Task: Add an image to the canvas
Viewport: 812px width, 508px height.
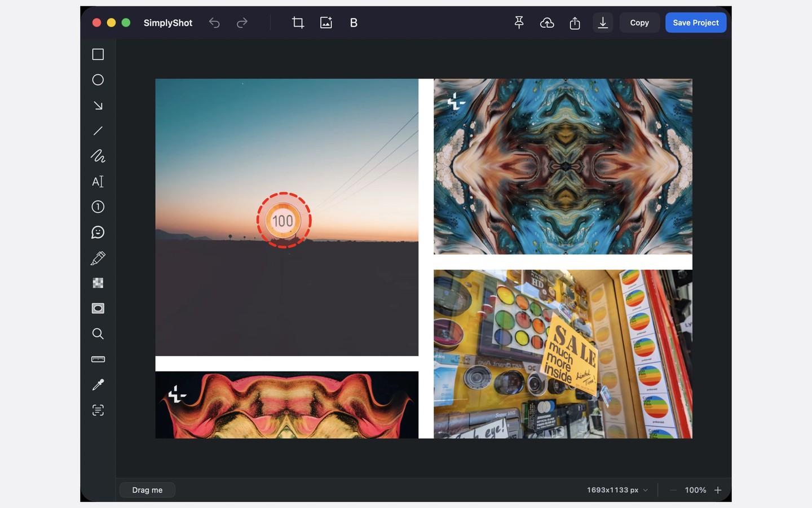Action: click(326, 23)
